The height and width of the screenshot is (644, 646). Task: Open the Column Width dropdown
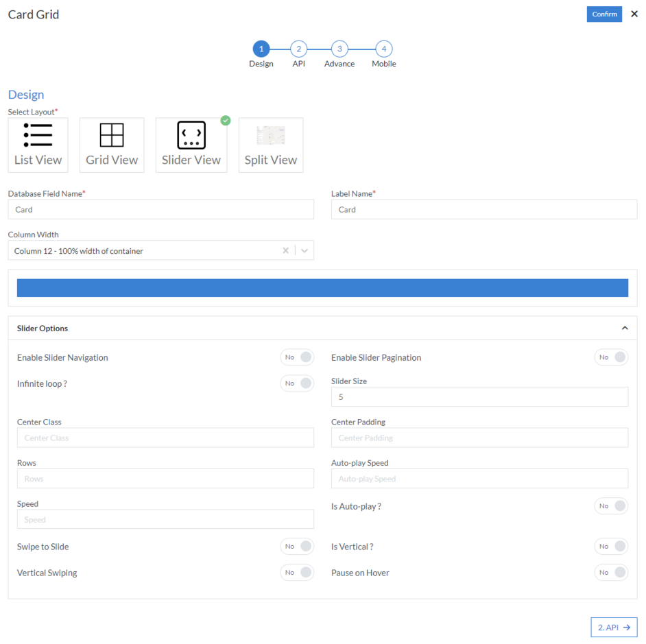coord(304,250)
